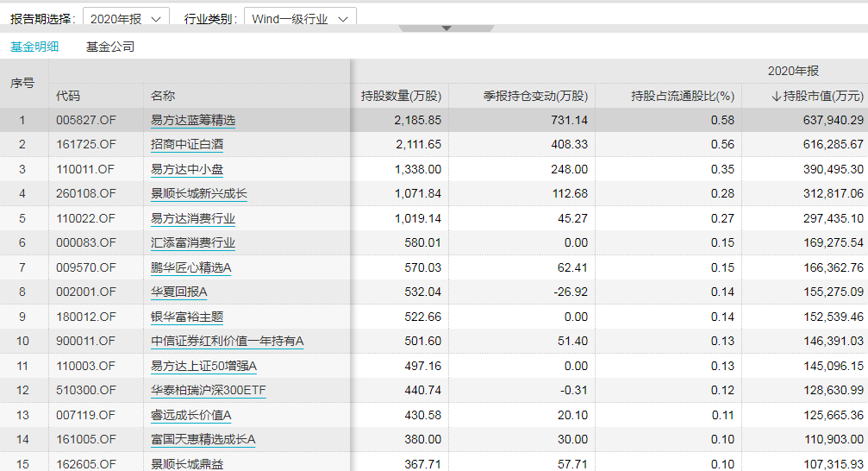Screen dimensions: 868x471
Task: Select the code cell 110003.OF
Action: tap(85, 367)
